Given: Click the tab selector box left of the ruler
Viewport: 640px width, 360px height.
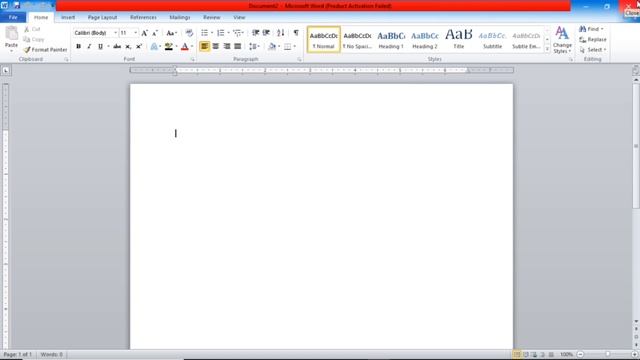Looking at the screenshot, I should [6, 71].
